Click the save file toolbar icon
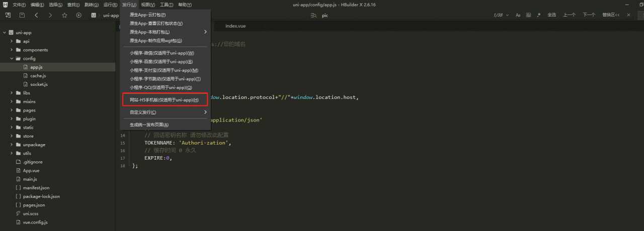Image resolution: width=644 pixels, height=231 pixels. point(22,15)
